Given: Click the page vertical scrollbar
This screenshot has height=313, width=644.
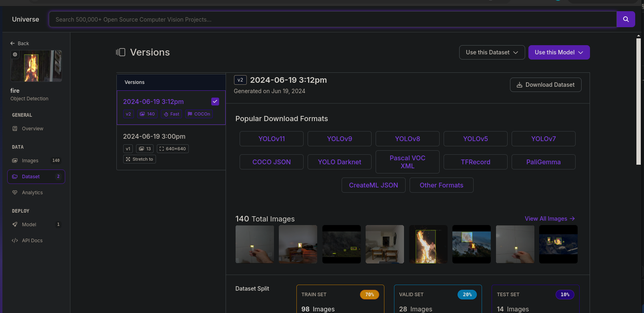Looking at the screenshot, I should point(639,101).
